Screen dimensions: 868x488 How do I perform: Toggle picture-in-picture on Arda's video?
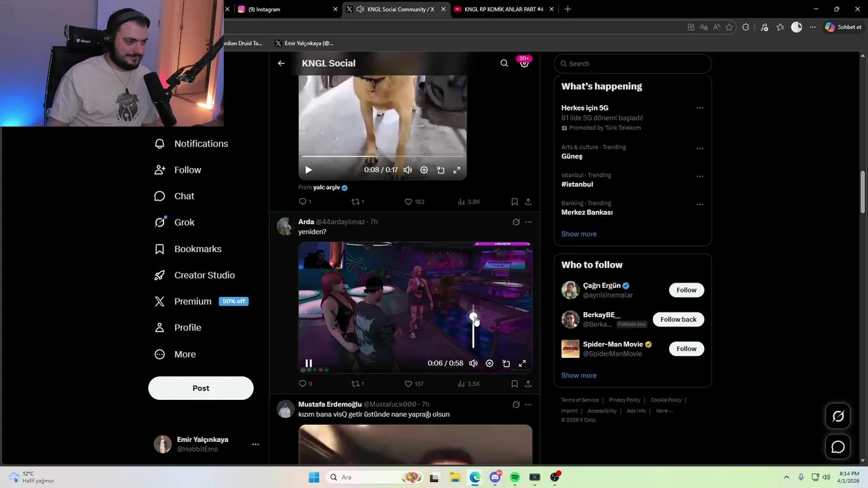[506, 363]
